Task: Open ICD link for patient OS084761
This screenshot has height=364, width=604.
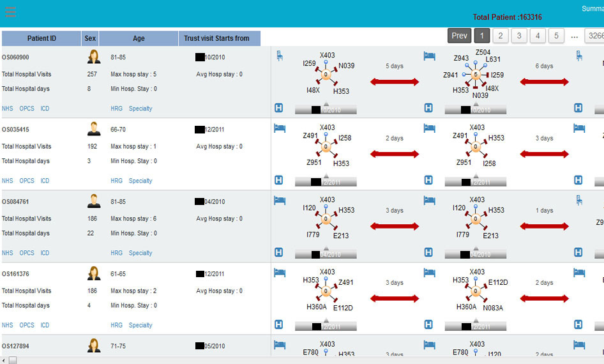Action: pos(45,253)
